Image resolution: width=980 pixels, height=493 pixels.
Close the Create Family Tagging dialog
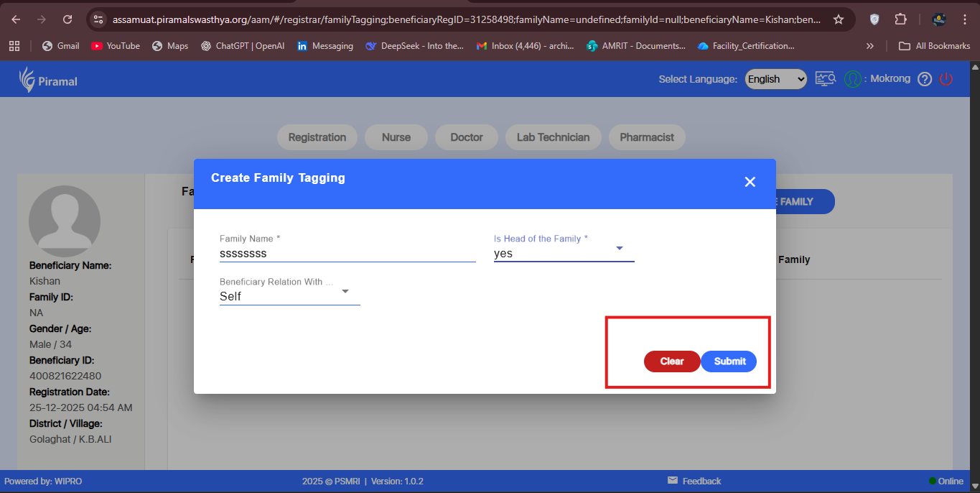coord(750,182)
